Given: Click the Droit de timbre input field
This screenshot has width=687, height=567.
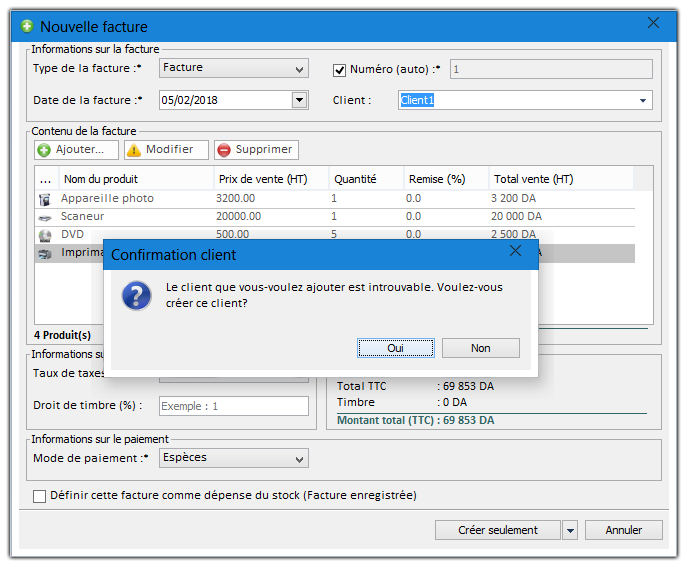Looking at the screenshot, I should coord(233,406).
